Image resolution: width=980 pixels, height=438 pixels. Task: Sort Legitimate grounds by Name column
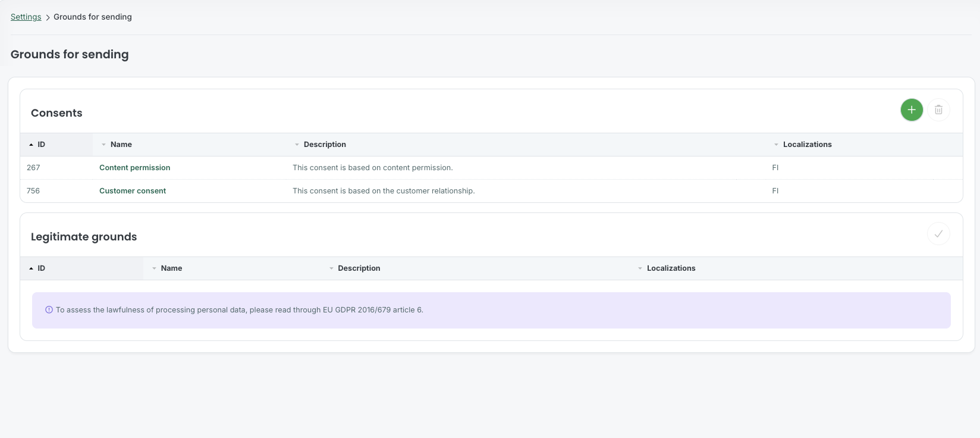tap(171, 268)
